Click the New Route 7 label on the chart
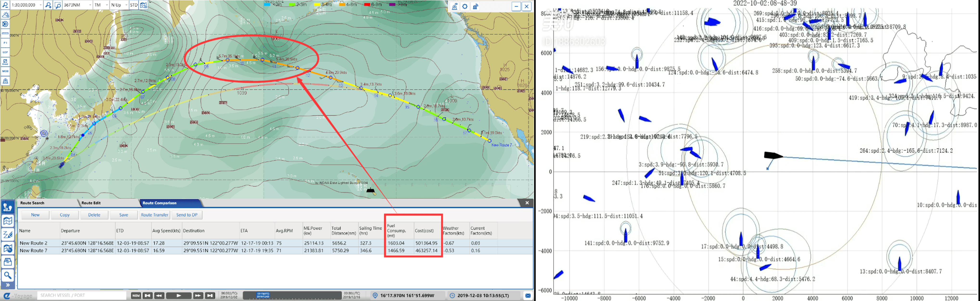Viewport: 980px width, 301px height. click(x=502, y=145)
